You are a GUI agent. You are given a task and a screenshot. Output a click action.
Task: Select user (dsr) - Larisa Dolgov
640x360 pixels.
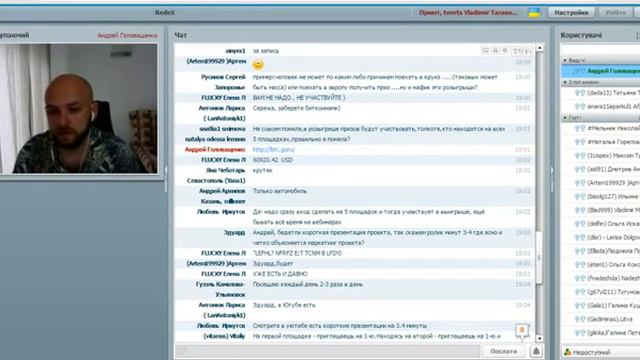[601, 237]
